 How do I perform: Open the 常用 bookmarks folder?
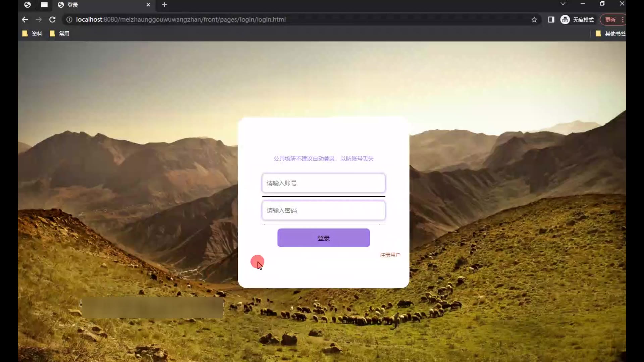tap(60, 34)
